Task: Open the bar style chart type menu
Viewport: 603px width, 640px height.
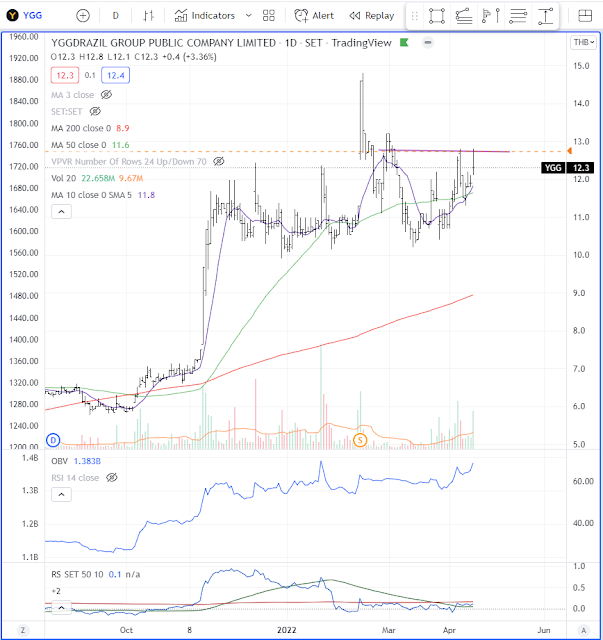Action: click(149, 16)
